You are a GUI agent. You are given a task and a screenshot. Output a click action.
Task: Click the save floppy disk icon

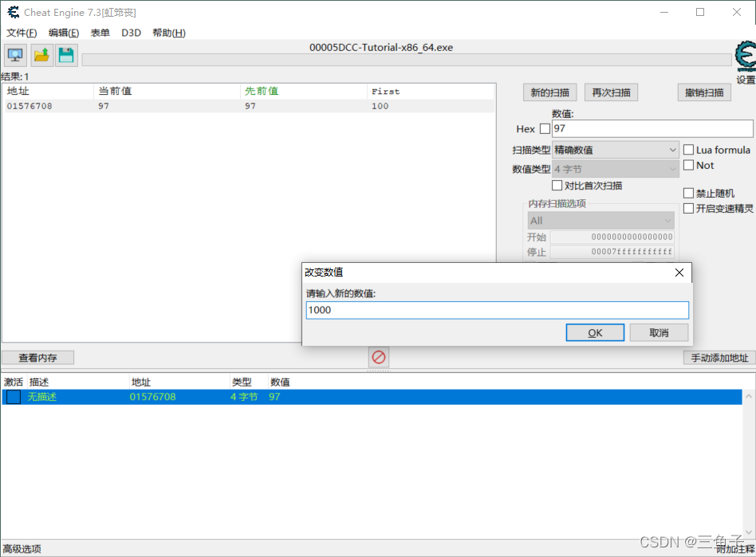point(66,56)
